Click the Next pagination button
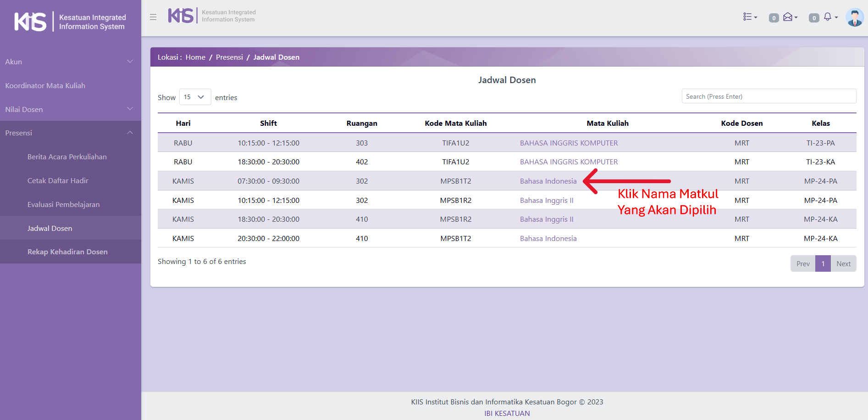 [843, 264]
